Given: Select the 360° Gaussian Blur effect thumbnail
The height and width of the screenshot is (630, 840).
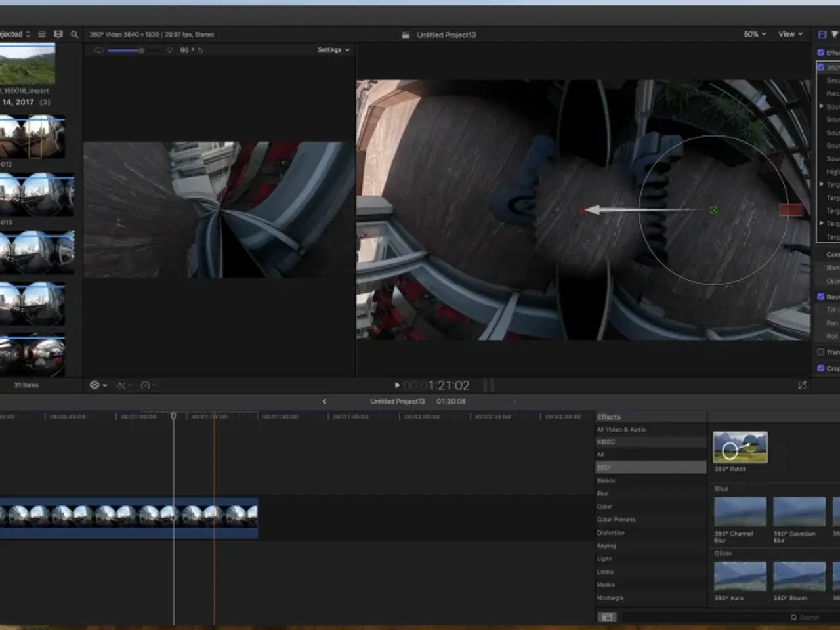Looking at the screenshot, I should [x=799, y=512].
